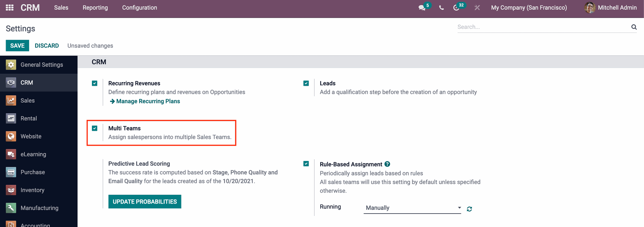The width and height of the screenshot is (644, 227).
Task: Toggle the Recurring Revenues checkbox
Action: pyautogui.click(x=95, y=83)
